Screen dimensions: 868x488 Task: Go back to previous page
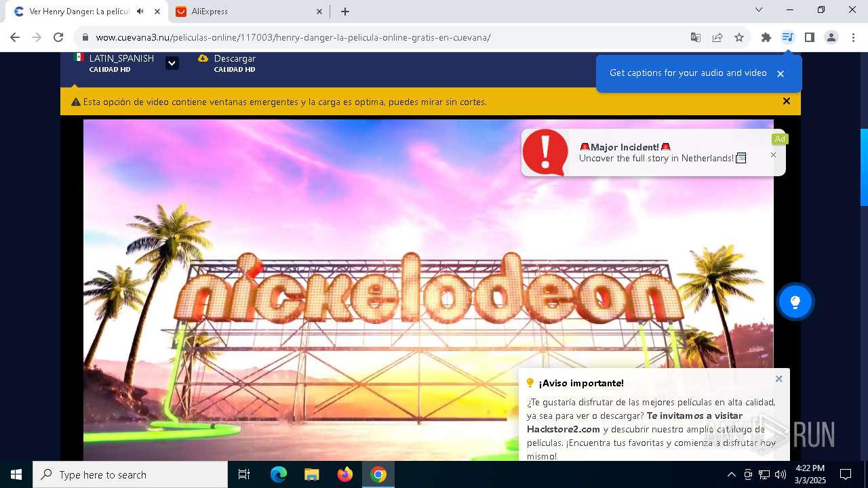pos(15,37)
